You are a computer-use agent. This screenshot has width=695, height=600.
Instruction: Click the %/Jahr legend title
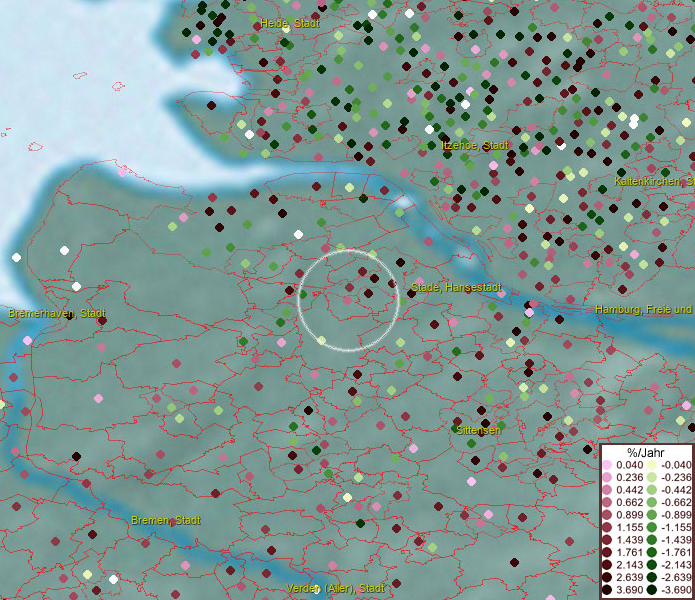coord(645,452)
